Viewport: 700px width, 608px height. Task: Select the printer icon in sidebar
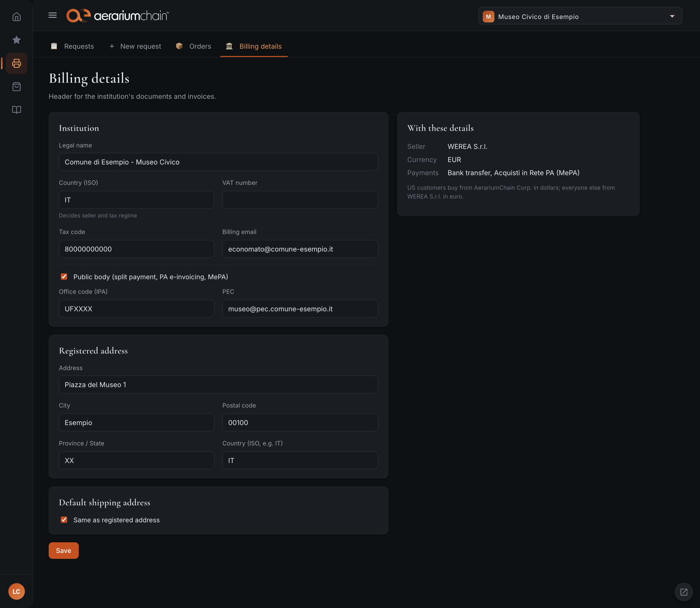(x=16, y=63)
